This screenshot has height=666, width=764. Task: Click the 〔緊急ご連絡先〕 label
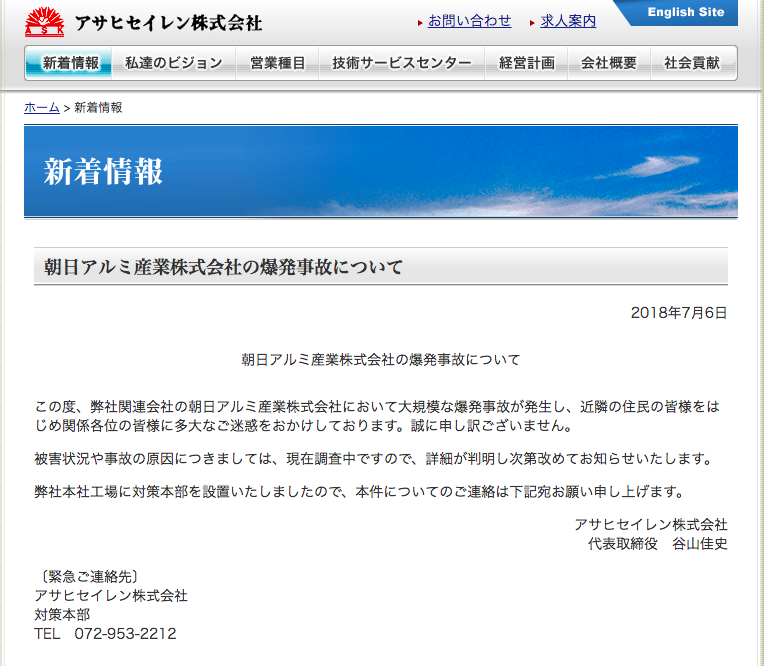(x=88, y=577)
